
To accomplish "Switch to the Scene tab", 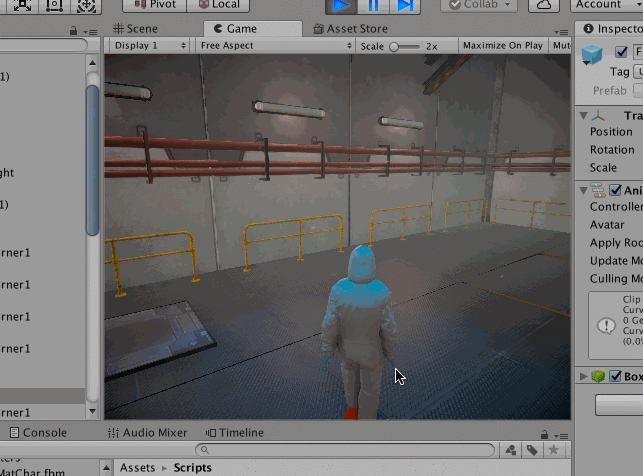I will [x=135, y=29].
